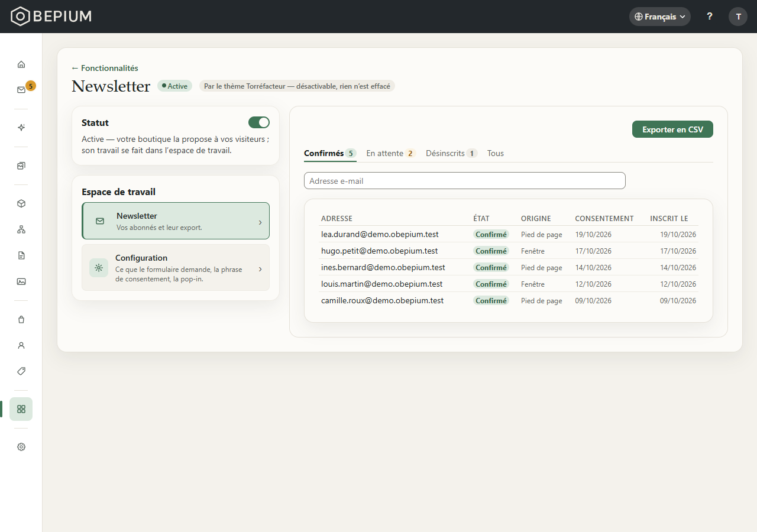The image size is (757, 532).
Task: Click the Exporter en CSV button
Action: point(672,129)
